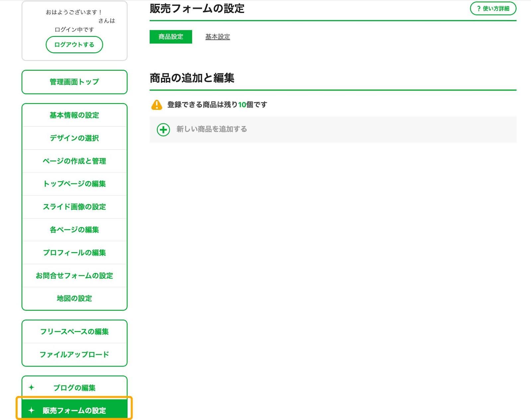Choose スライド画像の設定
531x420 pixels.
click(74, 207)
